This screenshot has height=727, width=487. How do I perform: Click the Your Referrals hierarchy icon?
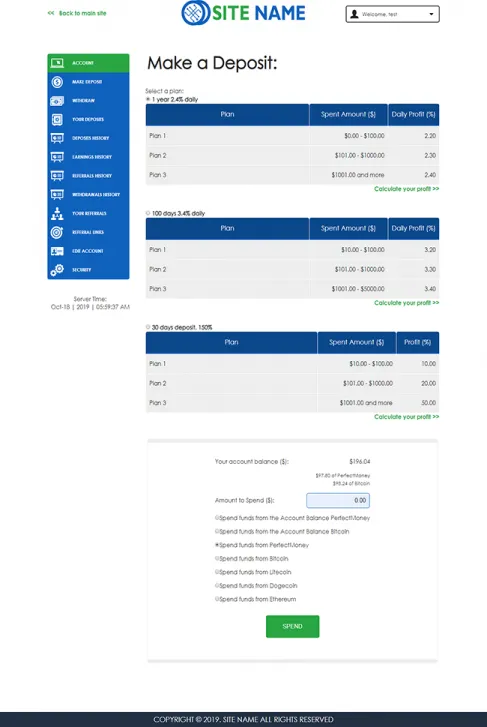(x=57, y=213)
